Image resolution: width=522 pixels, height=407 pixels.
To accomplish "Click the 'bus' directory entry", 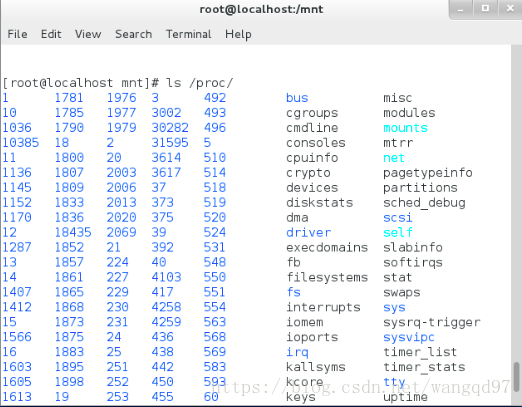I will point(297,98).
